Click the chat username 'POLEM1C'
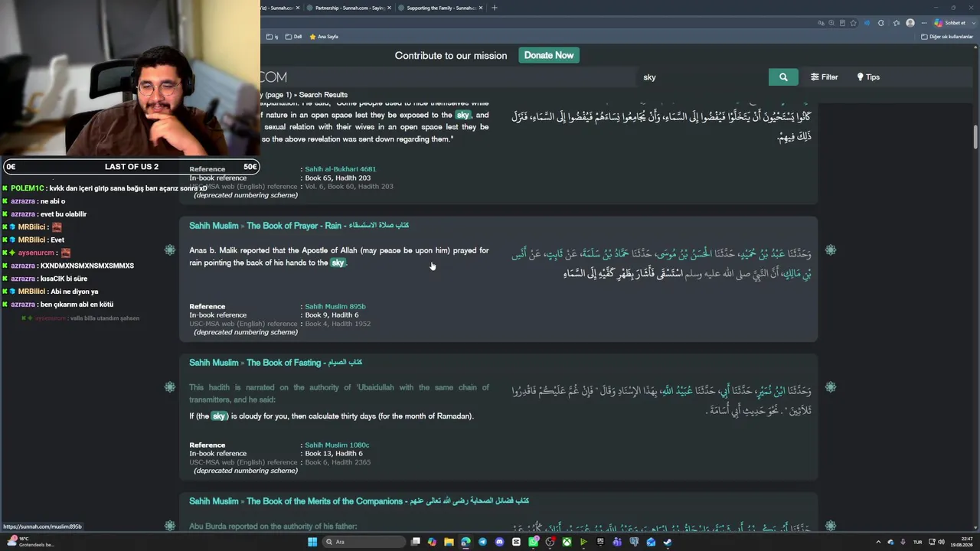Viewport: 980px width, 551px height. click(x=28, y=188)
